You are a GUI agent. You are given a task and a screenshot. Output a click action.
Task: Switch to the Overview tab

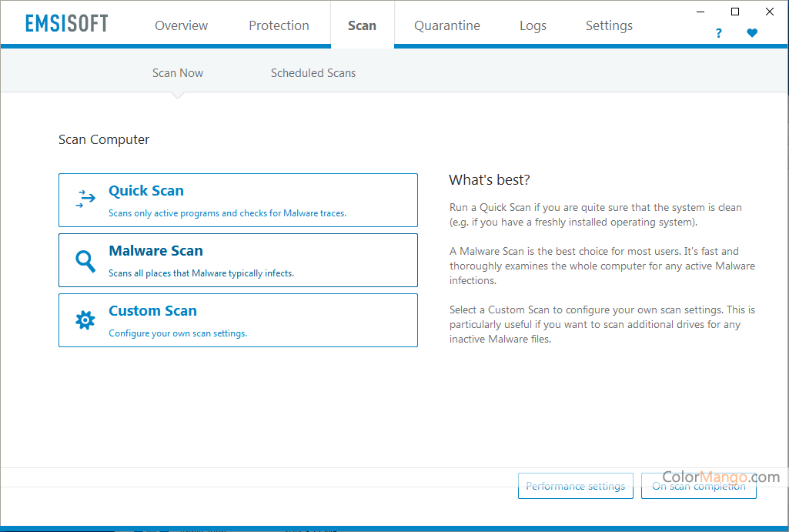182,25
